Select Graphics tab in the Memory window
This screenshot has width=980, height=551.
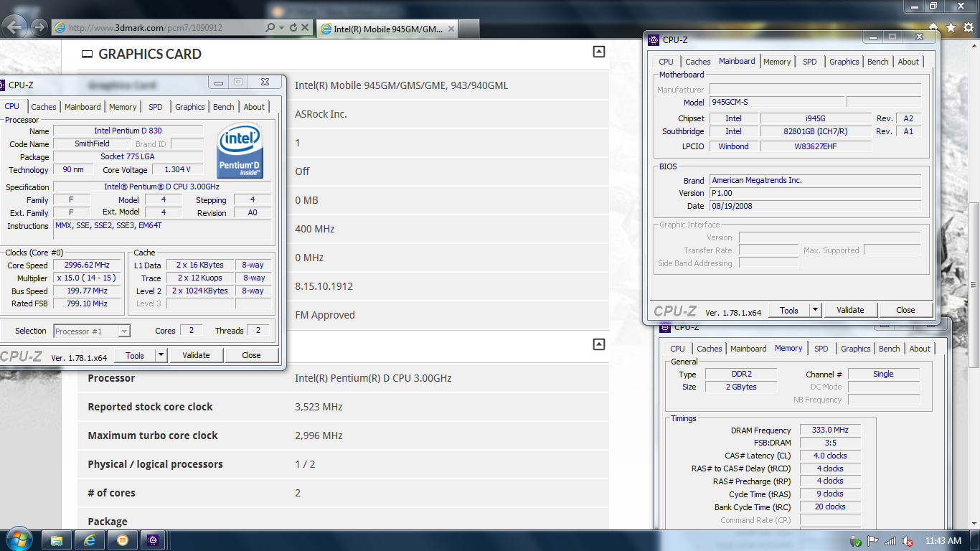pos(856,349)
